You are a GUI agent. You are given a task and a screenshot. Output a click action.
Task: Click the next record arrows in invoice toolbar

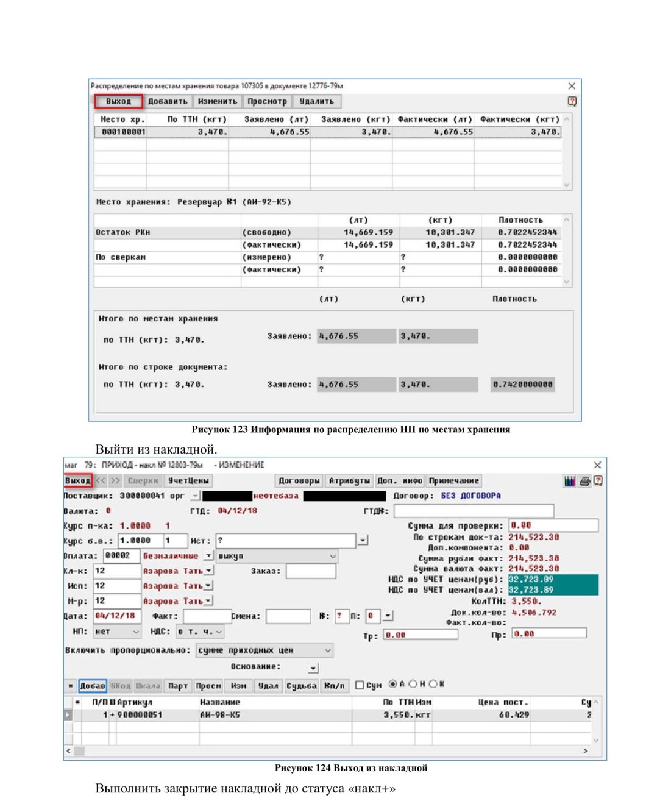click(x=115, y=480)
